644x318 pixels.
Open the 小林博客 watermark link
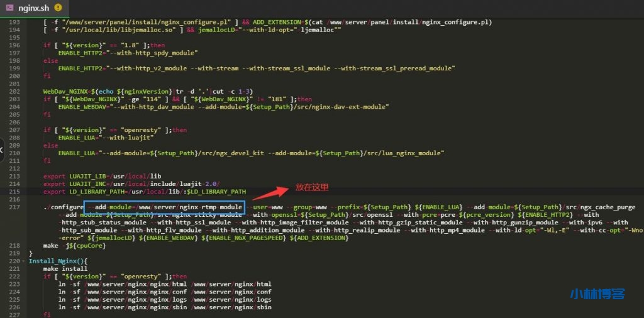pyautogui.click(x=597, y=293)
